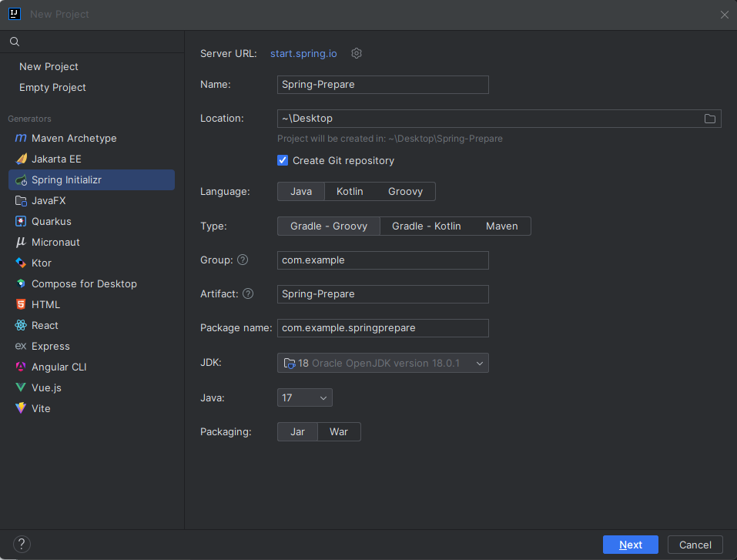737x560 pixels.
Task: Click the Cancel button
Action: tap(695, 545)
